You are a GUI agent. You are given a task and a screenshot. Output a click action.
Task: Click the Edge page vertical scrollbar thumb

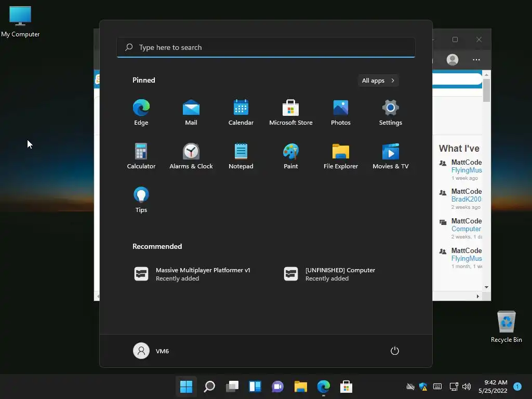tap(486, 90)
